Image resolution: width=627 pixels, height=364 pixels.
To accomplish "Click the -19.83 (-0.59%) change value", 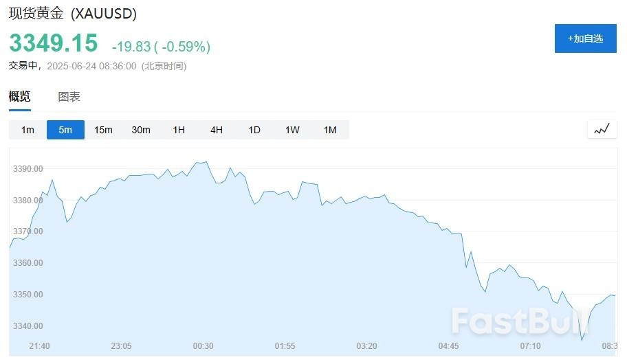I will point(161,47).
